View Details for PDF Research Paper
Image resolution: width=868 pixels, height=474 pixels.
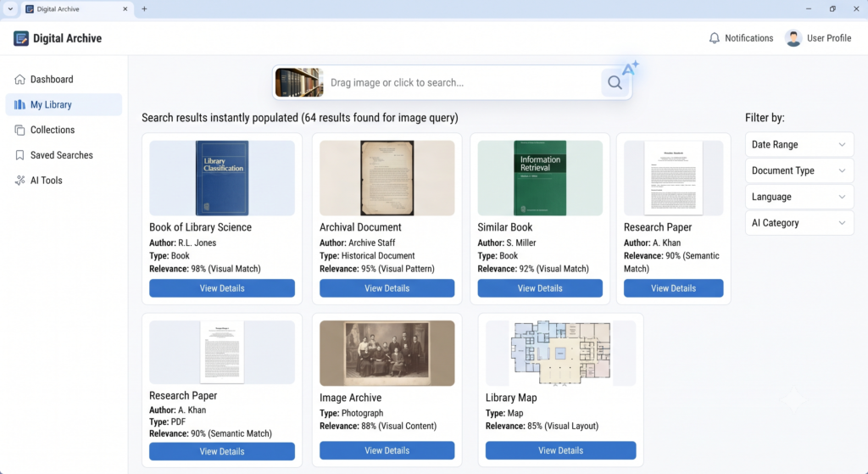coord(222,451)
